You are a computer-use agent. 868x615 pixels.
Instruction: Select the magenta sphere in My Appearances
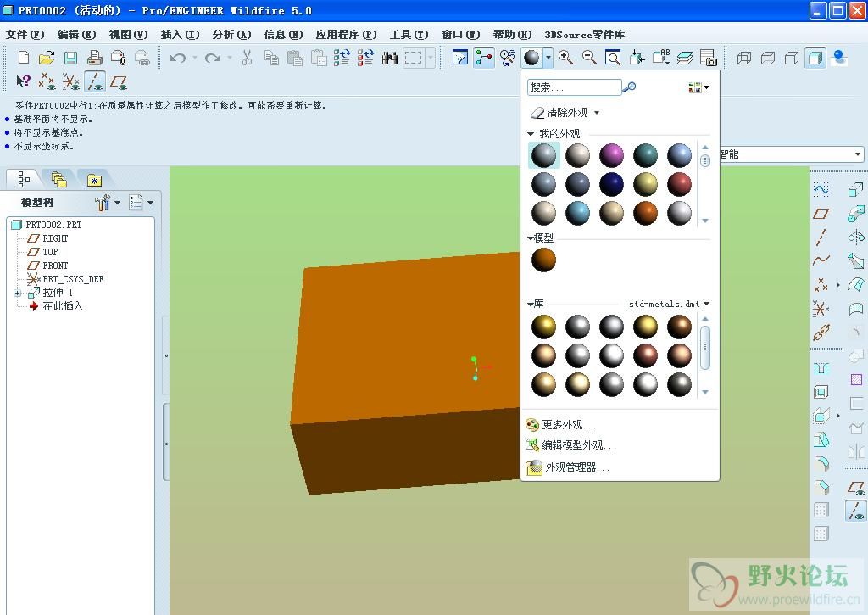coord(611,155)
